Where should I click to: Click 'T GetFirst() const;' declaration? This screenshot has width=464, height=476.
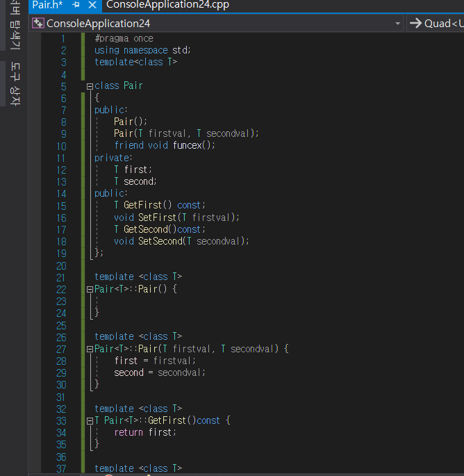[160, 205]
